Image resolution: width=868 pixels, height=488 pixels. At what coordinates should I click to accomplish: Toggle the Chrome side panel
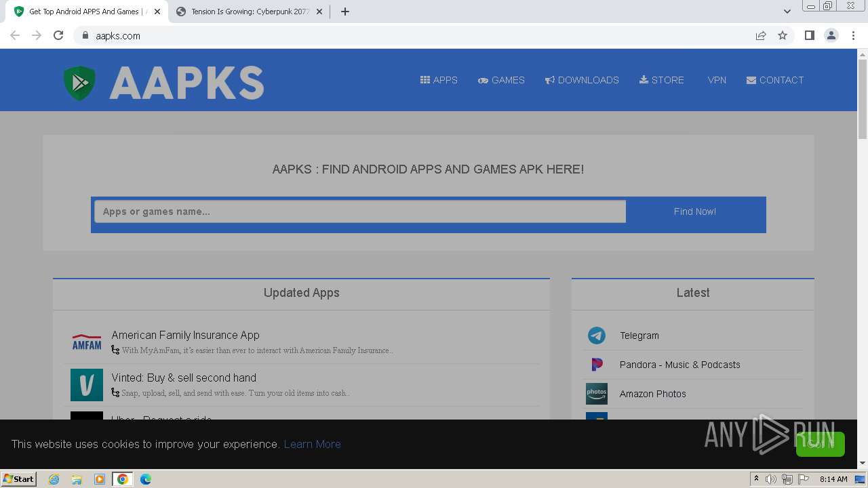coord(810,35)
